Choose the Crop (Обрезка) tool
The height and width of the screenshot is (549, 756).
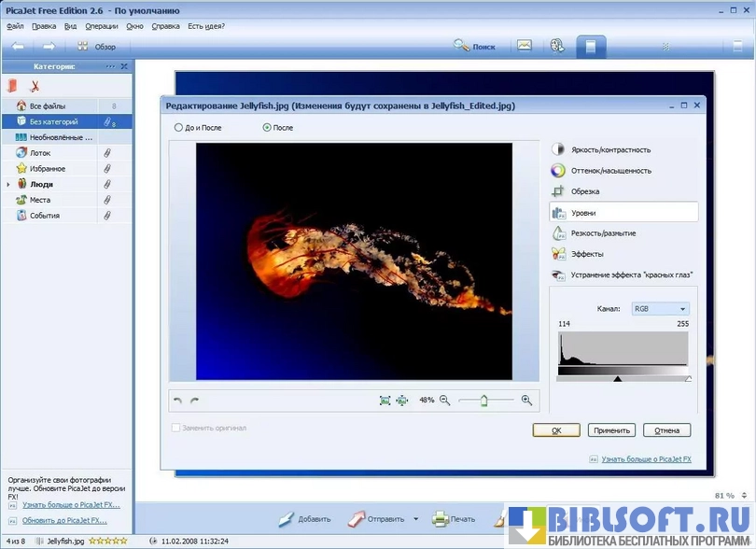click(584, 191)
